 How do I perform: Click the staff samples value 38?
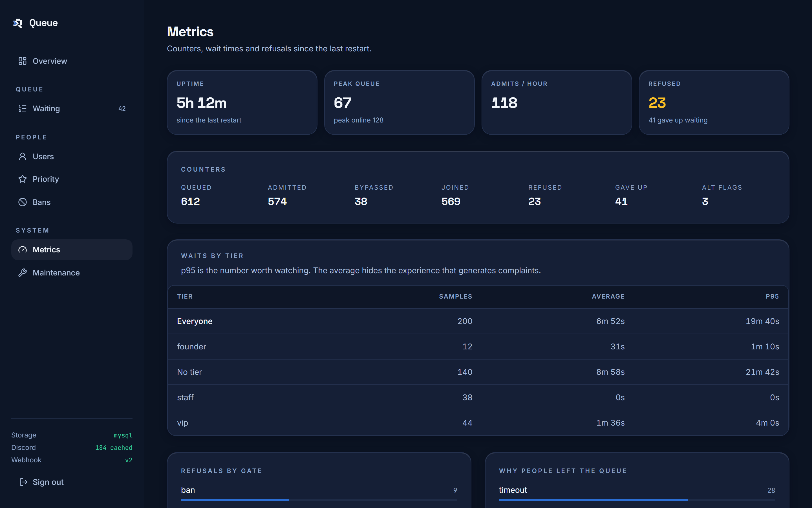point(467,397)
